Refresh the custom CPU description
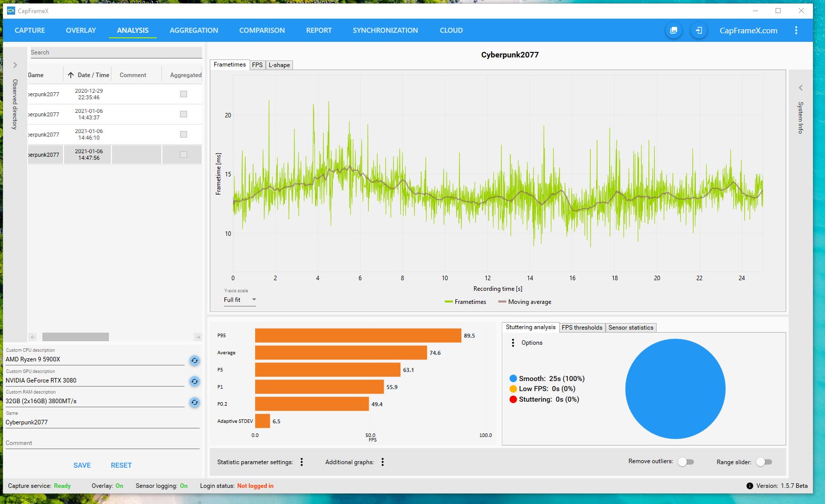This screenshot has height=504, width=825. [x=194, y=360]
